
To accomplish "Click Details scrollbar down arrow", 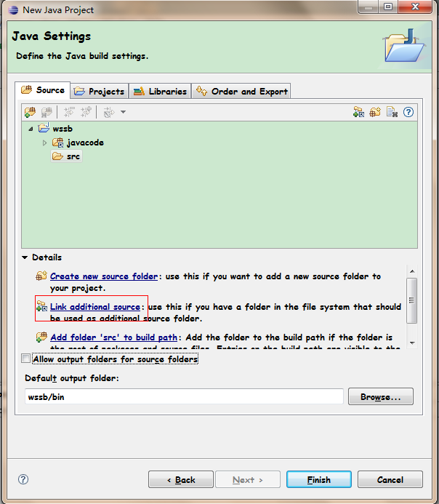I will click(x=412, y=343).
